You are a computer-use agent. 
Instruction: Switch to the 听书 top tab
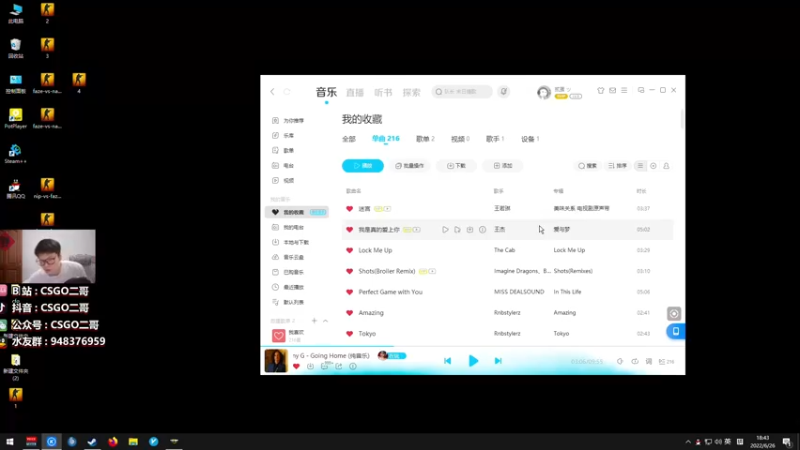pyautogui.click(x=383, y=92)
